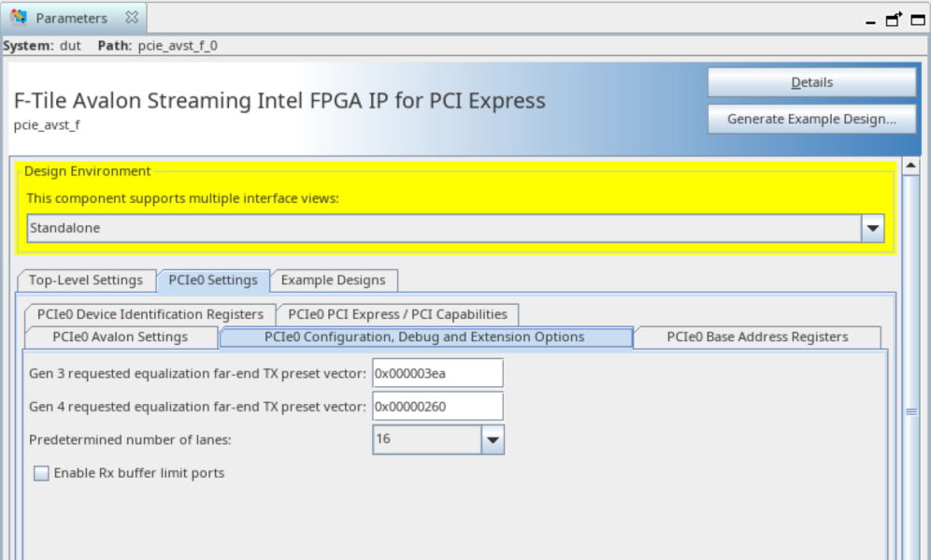Switch to Top-Level Settings tab
931x560 pixels.
(85, 280)
